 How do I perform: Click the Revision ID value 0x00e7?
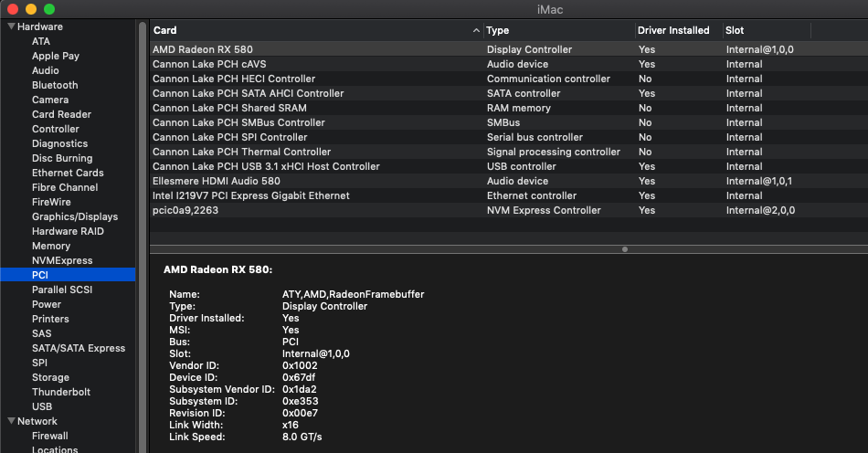click(x=300, y=413)
